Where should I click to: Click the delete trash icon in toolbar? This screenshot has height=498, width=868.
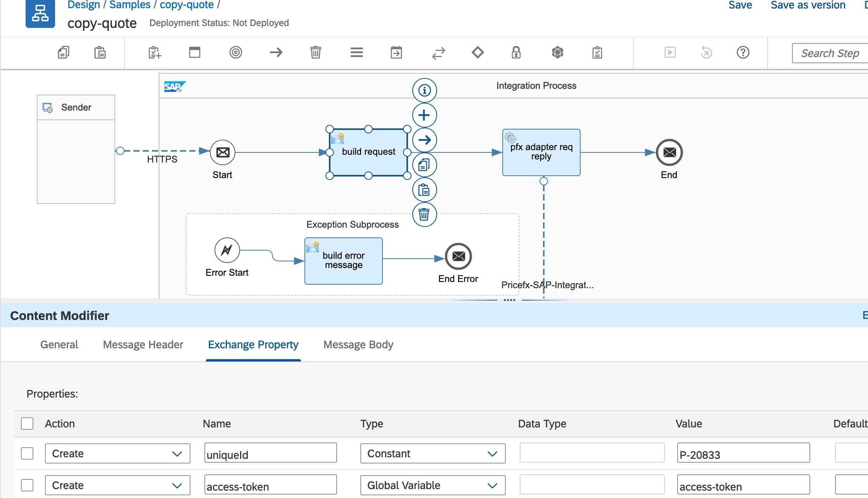click(x=315, y=52)
